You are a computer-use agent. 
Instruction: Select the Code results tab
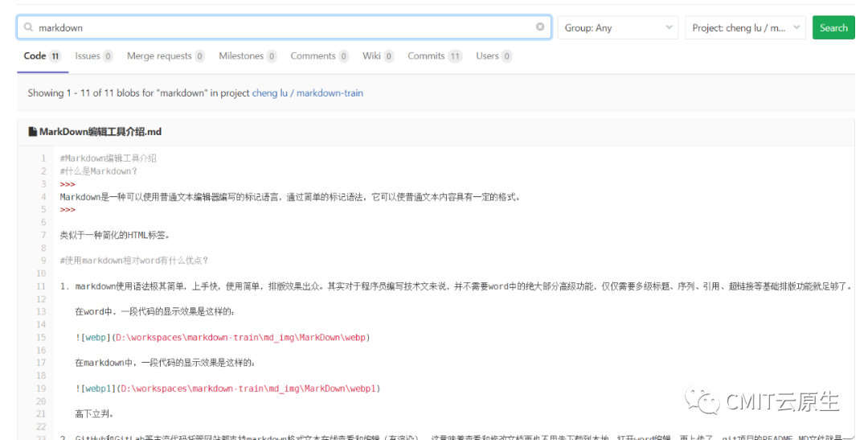(x=42, y=56)
